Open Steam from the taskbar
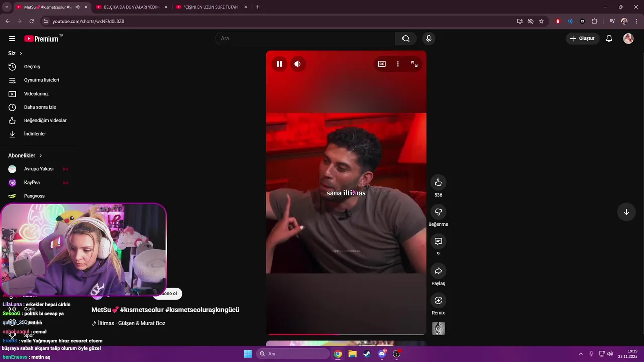The image size is (644, 362). pos(367,354)
